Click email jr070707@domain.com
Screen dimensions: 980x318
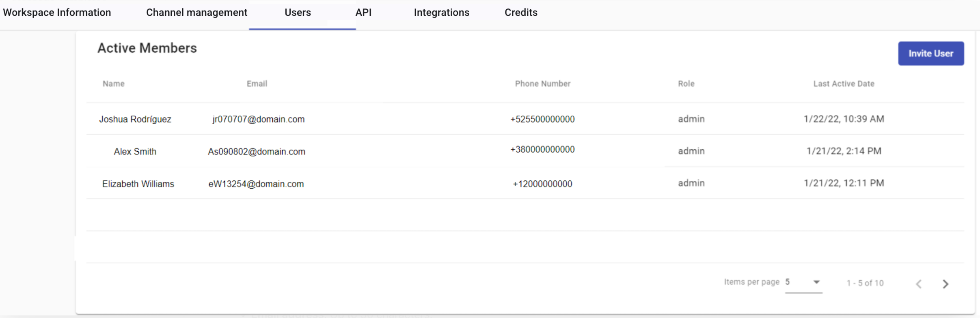click(258, 119)
